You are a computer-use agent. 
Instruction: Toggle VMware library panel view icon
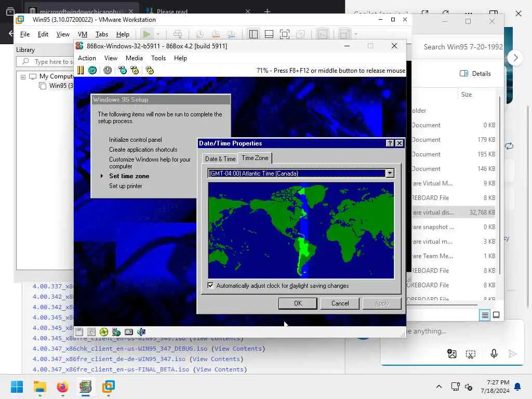tap(254, 34)
